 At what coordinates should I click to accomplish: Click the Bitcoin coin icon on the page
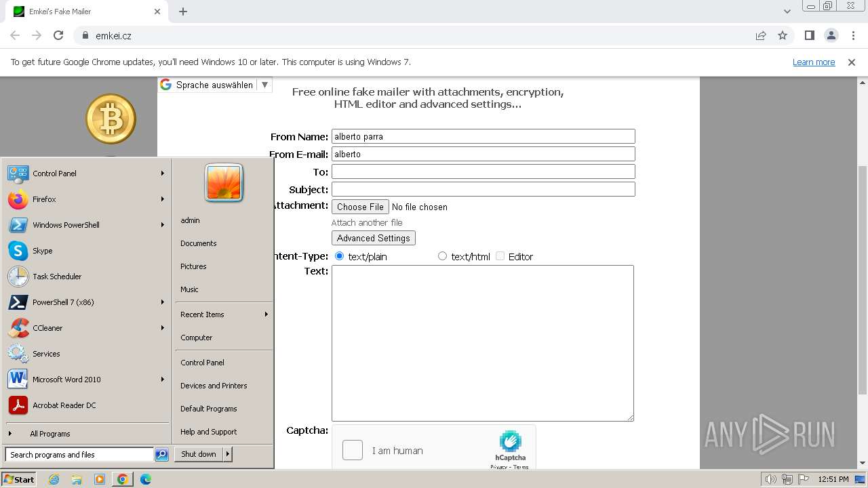point(111,119)
